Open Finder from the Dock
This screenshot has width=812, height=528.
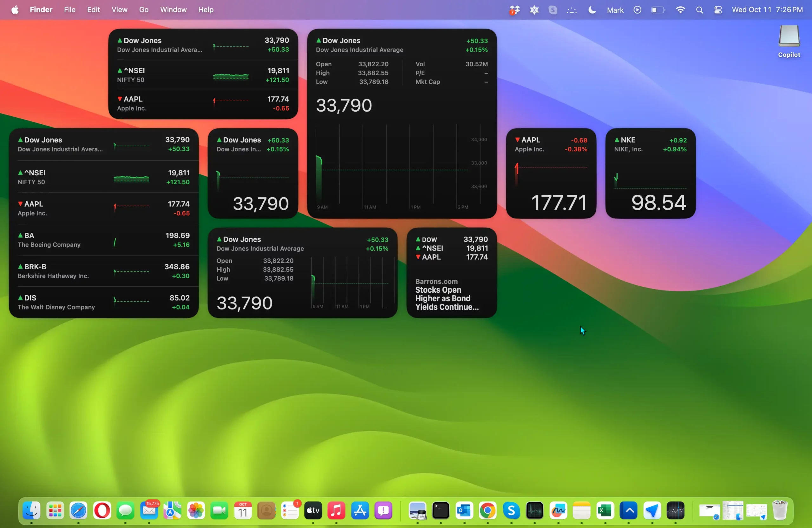(31, 510)
